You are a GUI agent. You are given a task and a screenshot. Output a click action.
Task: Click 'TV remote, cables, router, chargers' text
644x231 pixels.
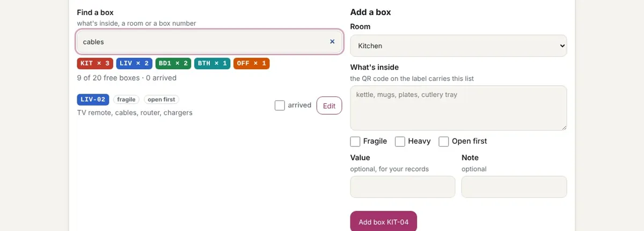click(x=135, y=113)
